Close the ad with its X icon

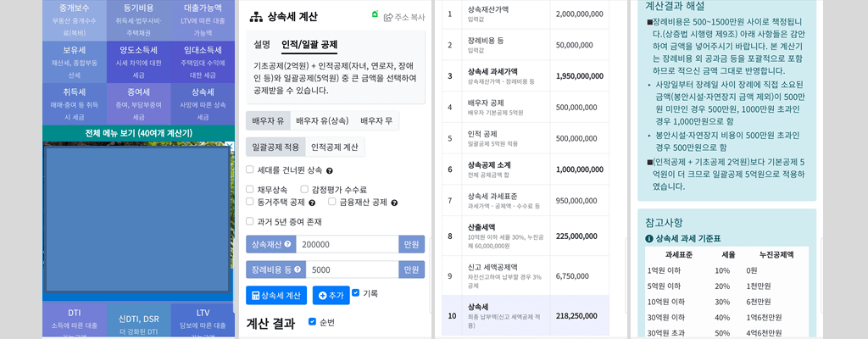[x=231, y=145]
